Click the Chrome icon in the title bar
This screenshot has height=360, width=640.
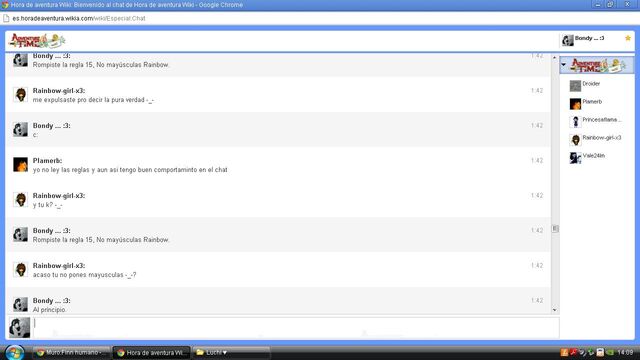click(x=5, y=5)
